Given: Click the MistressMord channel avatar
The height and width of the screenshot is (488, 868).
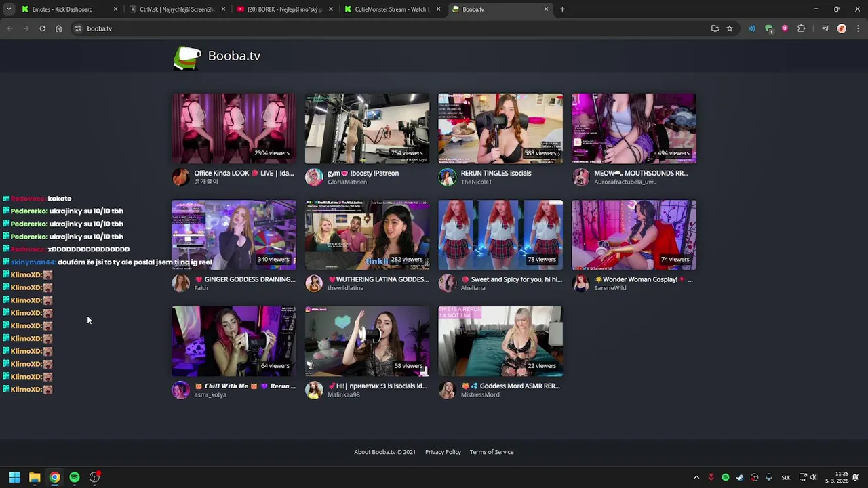Looking at the screenshot, I should 448,390.
